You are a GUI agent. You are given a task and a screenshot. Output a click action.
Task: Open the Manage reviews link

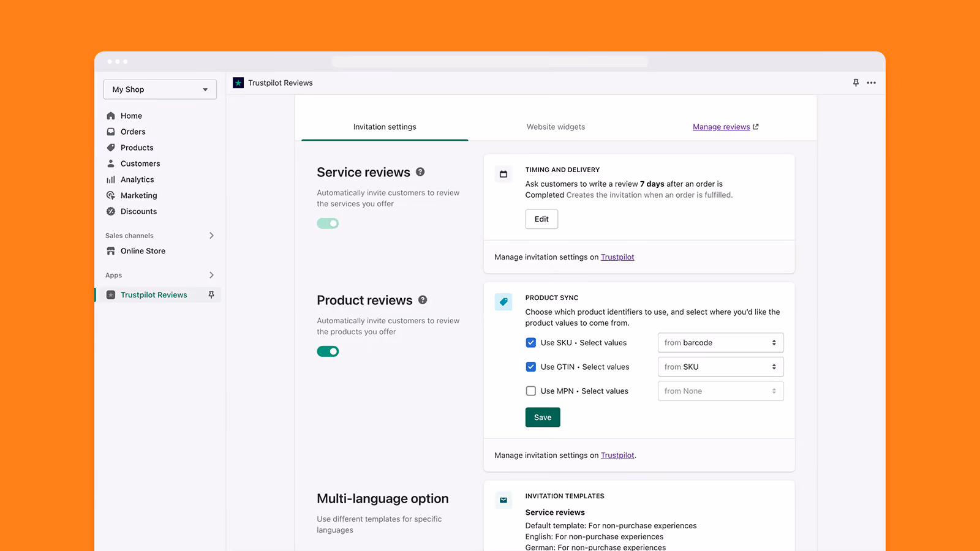[x=721, y=127]
